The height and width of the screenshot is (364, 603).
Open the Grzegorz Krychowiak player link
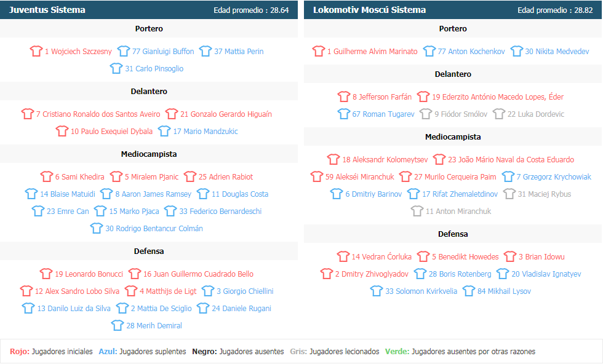coord(554,177)
